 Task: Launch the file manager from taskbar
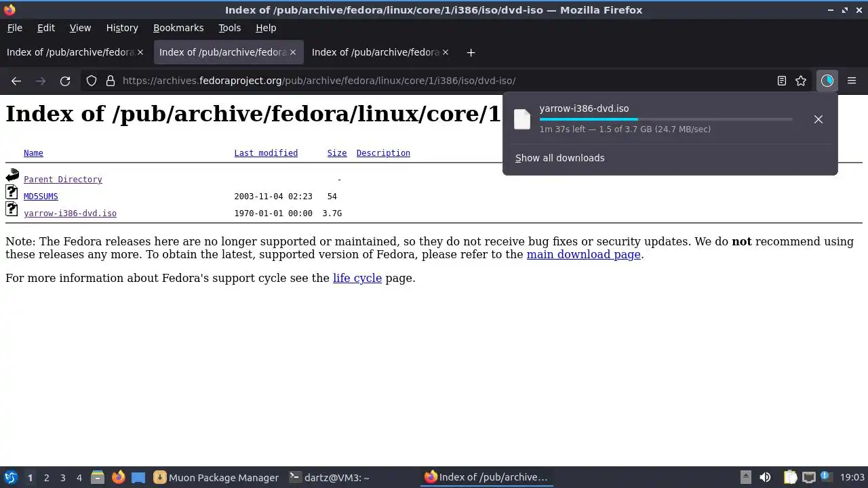[98, 477]
